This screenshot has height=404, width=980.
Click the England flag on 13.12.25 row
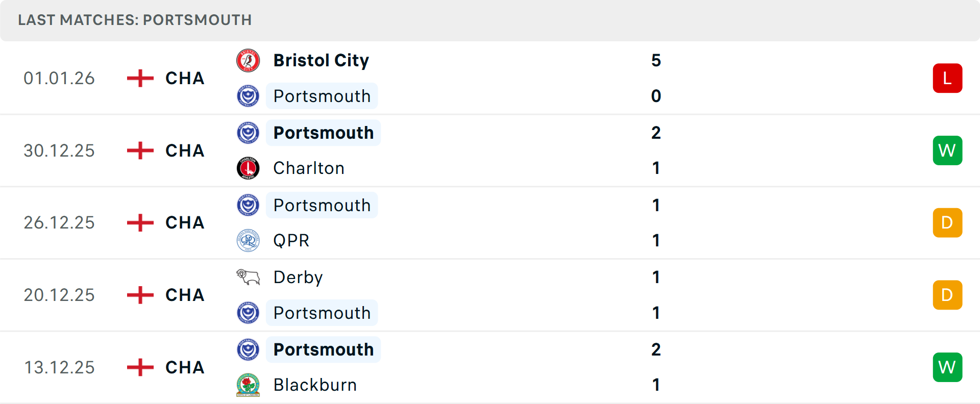140,367
